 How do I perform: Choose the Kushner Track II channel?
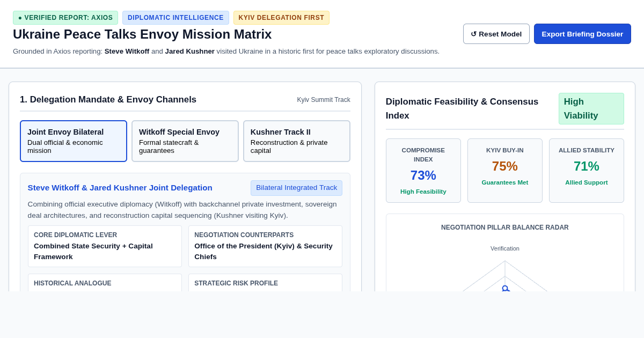[297, 141]
